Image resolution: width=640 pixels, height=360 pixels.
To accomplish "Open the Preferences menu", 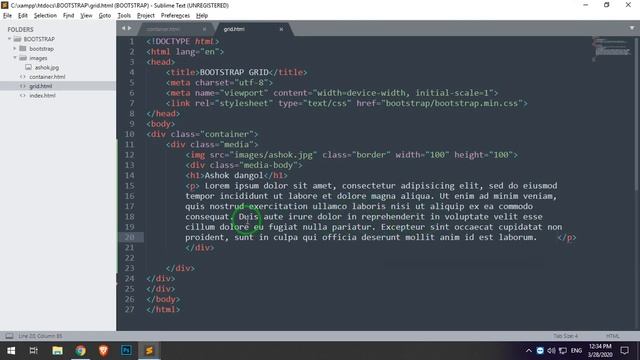I will pos(175,16).
